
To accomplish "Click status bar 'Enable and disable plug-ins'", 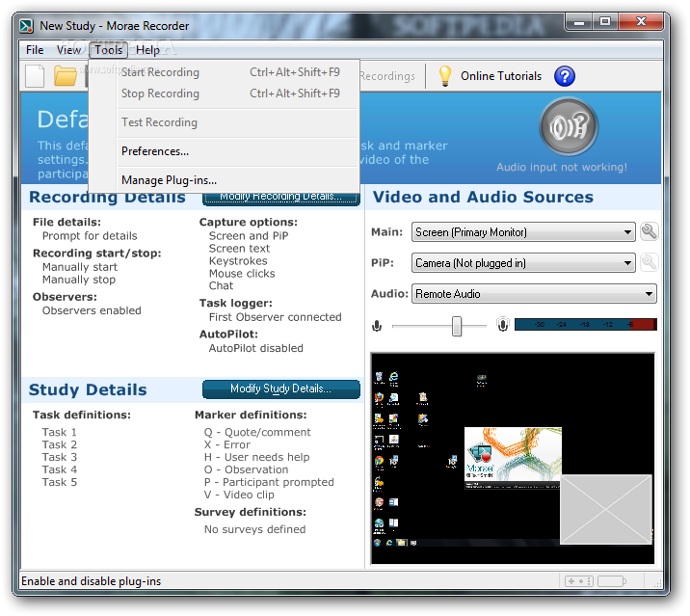I will (x=92, y=581).
